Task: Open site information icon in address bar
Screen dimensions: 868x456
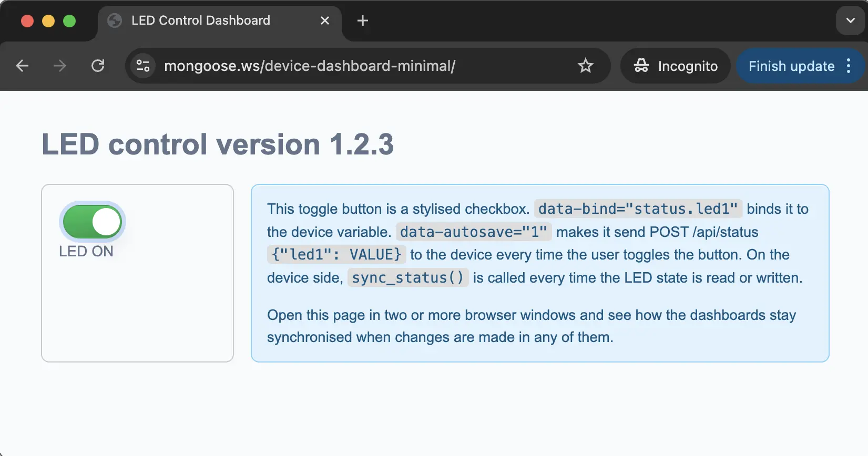Action: pos(143,66)
